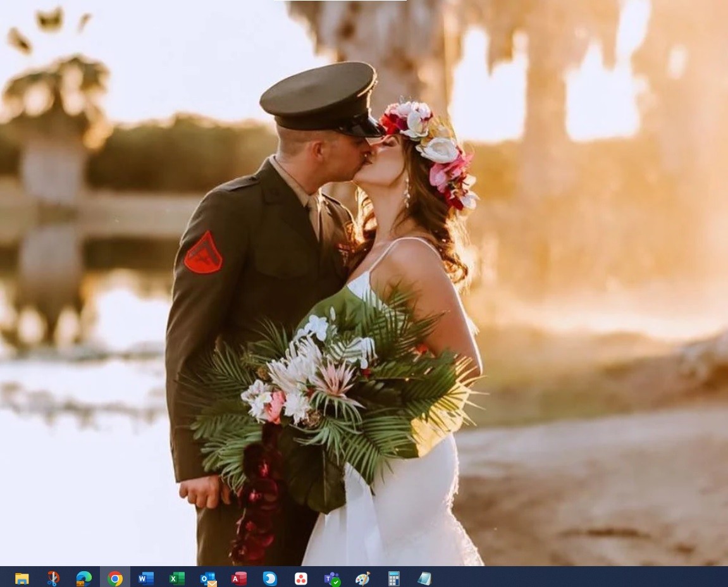This screenshot has height=587, width=728.
Task: Open Outlook mail icon in taskbar
Action: pyautogui.click(x=208, y=578)
